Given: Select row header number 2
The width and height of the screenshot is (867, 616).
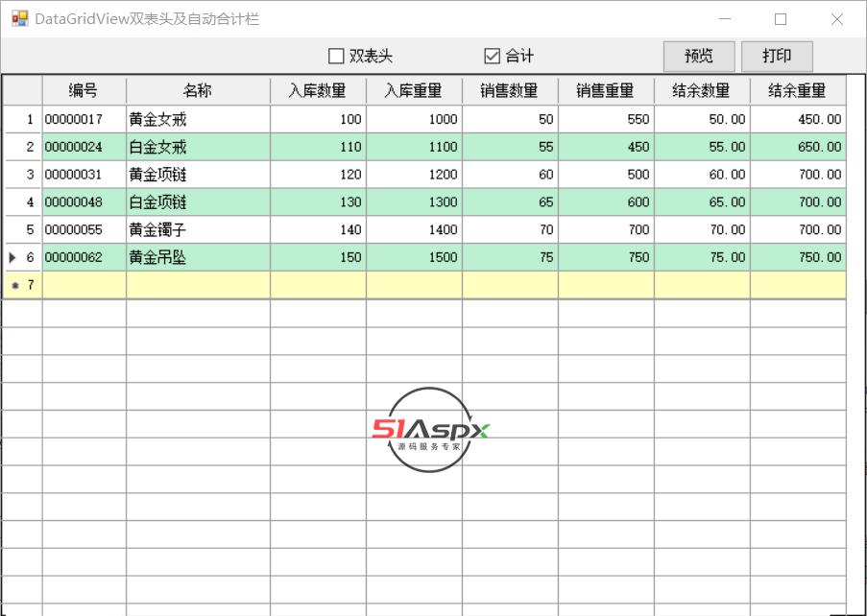Looking at the screenshot, I should point(23,147).
